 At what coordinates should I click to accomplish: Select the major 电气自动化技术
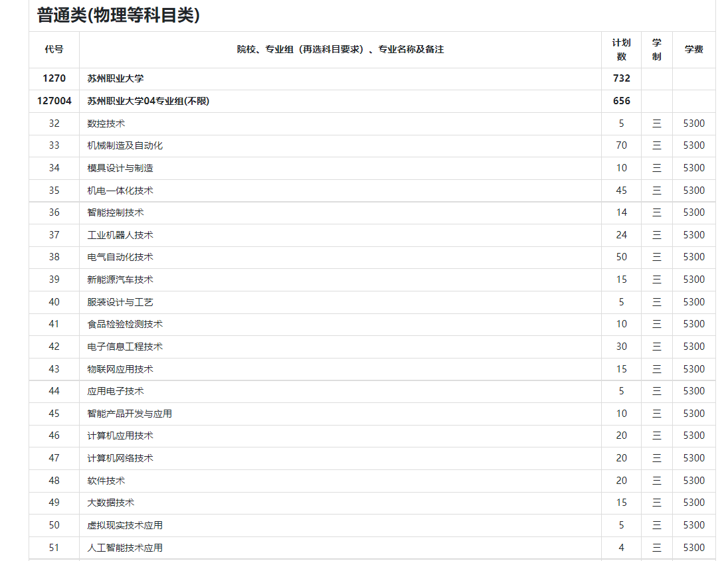click(120, 257)
